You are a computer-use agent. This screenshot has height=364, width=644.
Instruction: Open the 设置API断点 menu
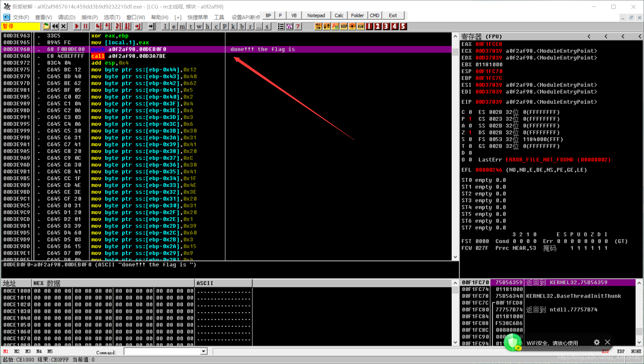tap(246, 17)
